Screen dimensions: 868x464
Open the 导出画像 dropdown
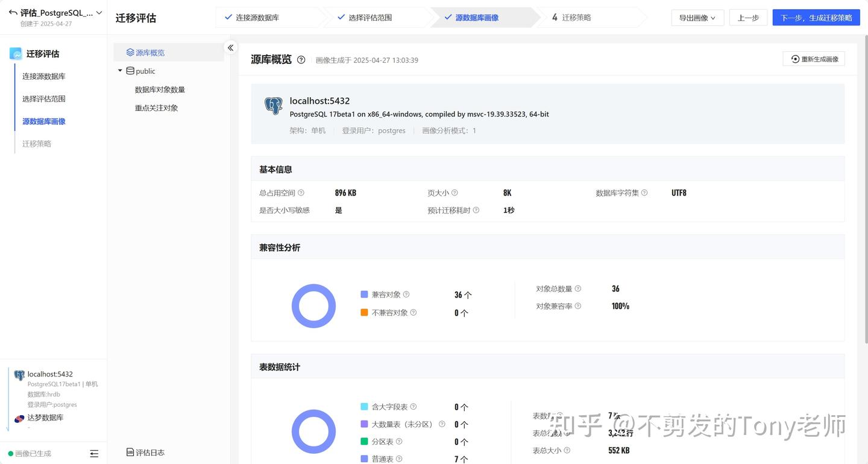pos(697,17)
